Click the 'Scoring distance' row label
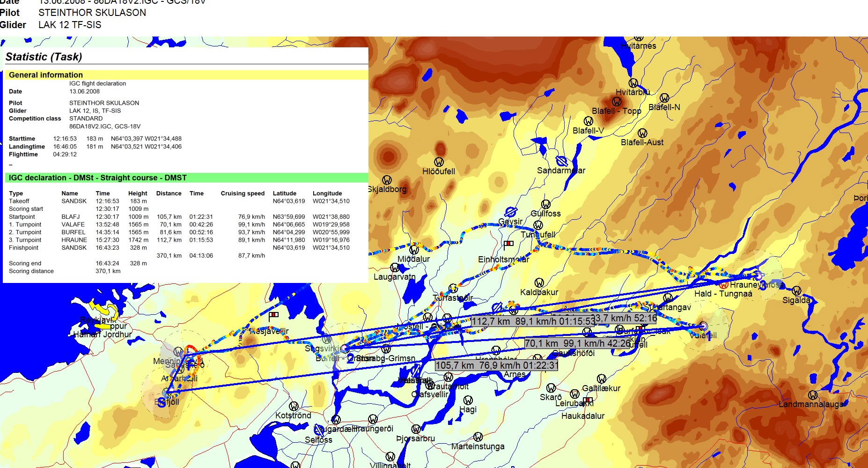This screenshot has width=868, height=468. click(x=31, y=271)
